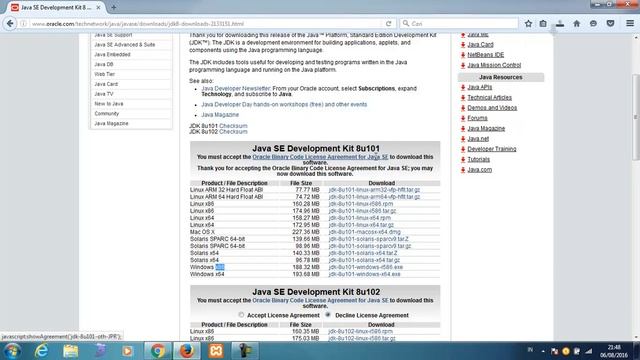The height and width of the screenshot is (360, 640).
Task: Open Windows Start button
Action: pos(12,351)
